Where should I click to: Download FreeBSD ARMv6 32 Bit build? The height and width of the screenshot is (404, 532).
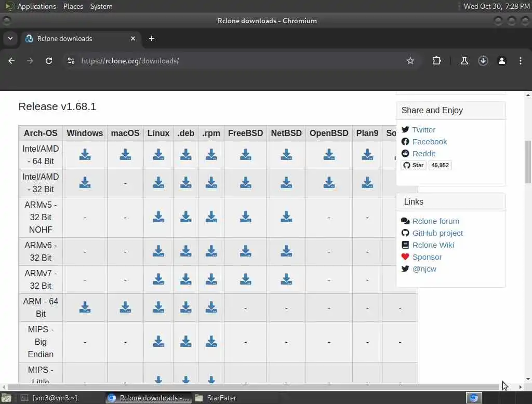245,251
